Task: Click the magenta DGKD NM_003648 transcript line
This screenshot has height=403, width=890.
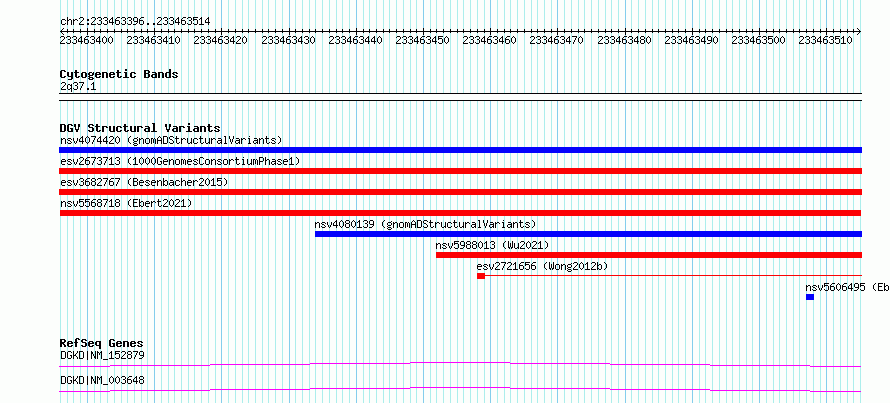Action: click(x=460, y=389)
